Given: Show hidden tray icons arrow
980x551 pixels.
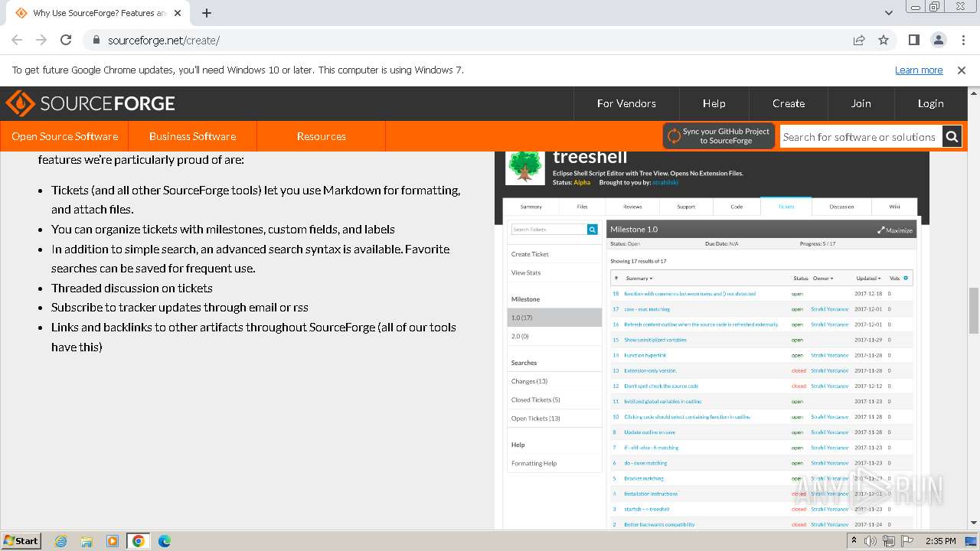Looking at the screenshot, I should click(x=854, y=541).
